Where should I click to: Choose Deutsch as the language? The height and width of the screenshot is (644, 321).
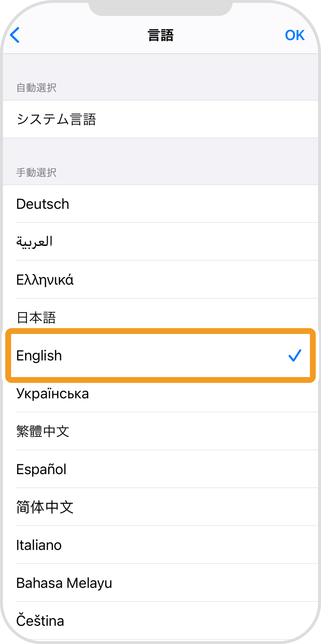43,204
